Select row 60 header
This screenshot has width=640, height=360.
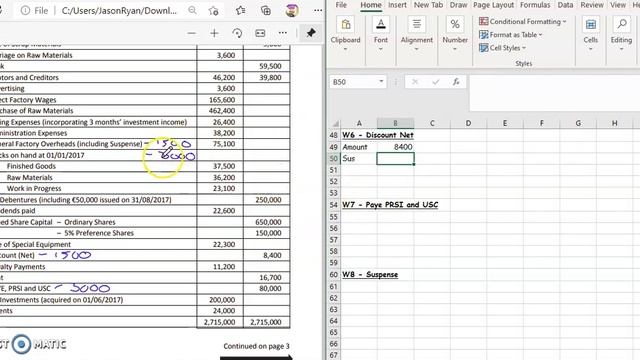point(334,275)
